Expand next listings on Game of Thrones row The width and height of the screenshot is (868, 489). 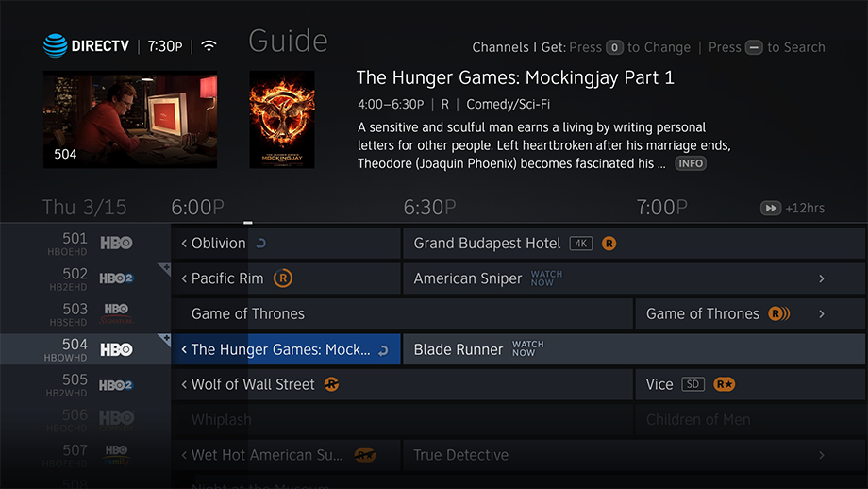click(822, 314)
